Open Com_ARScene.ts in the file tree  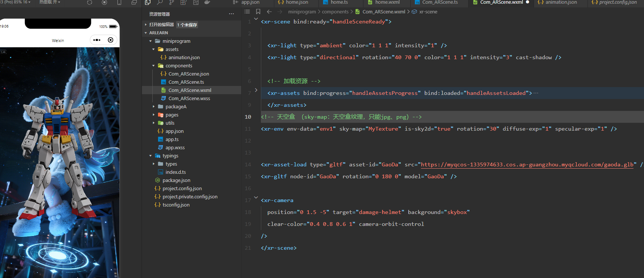[192, 82]
